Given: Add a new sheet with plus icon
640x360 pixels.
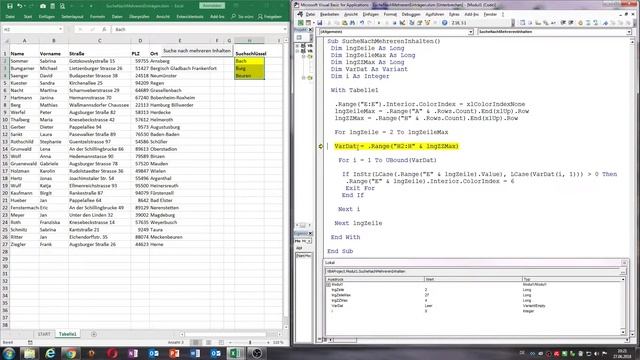Looking at the screenshot, I should coord(94,334).
